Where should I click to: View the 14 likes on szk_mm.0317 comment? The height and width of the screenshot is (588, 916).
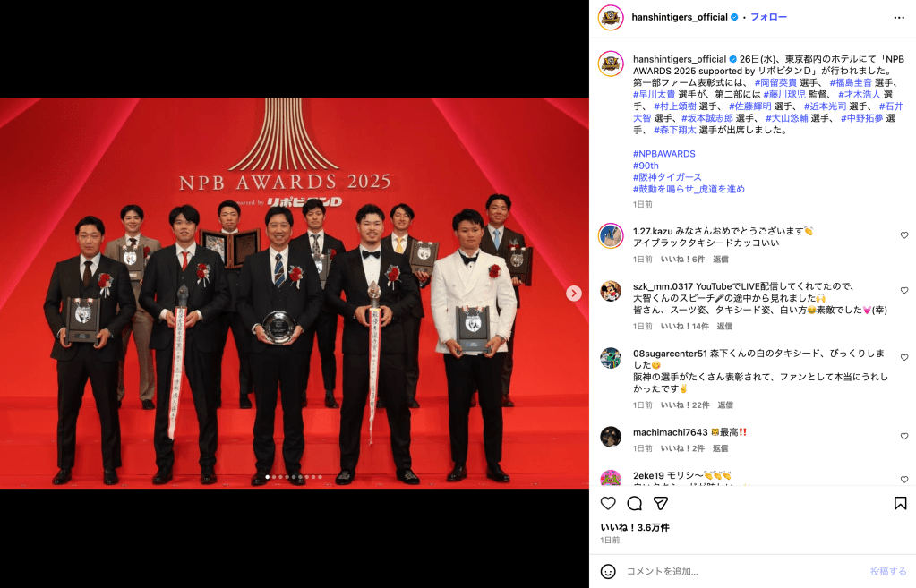pyautogui.click(x=685, y=327)
